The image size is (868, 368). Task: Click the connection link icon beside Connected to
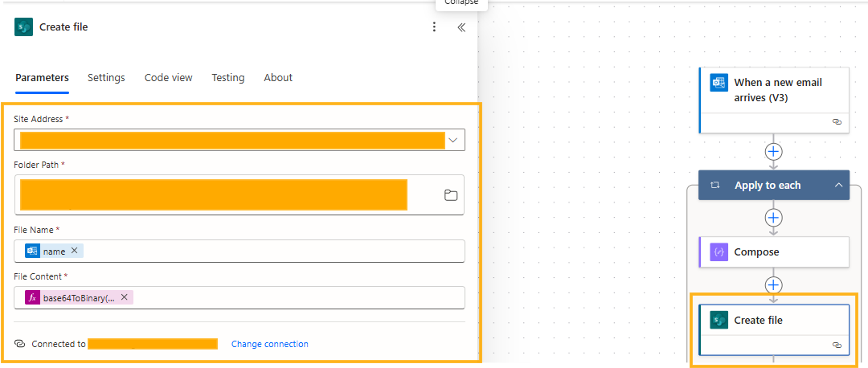[20, 344]
